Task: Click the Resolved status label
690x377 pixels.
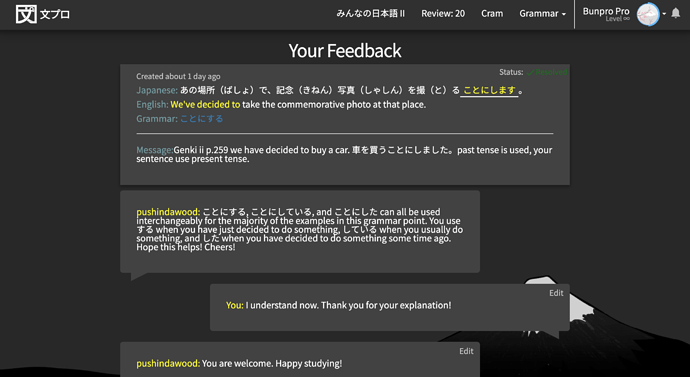Action: point(547,72)
